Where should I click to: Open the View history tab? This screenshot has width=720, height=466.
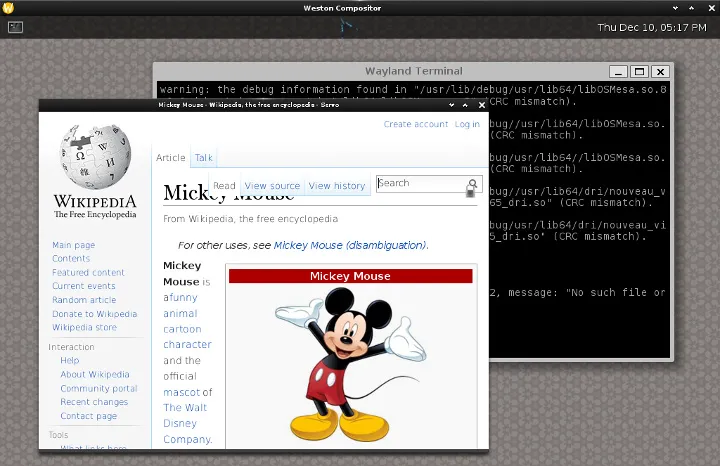337,185
